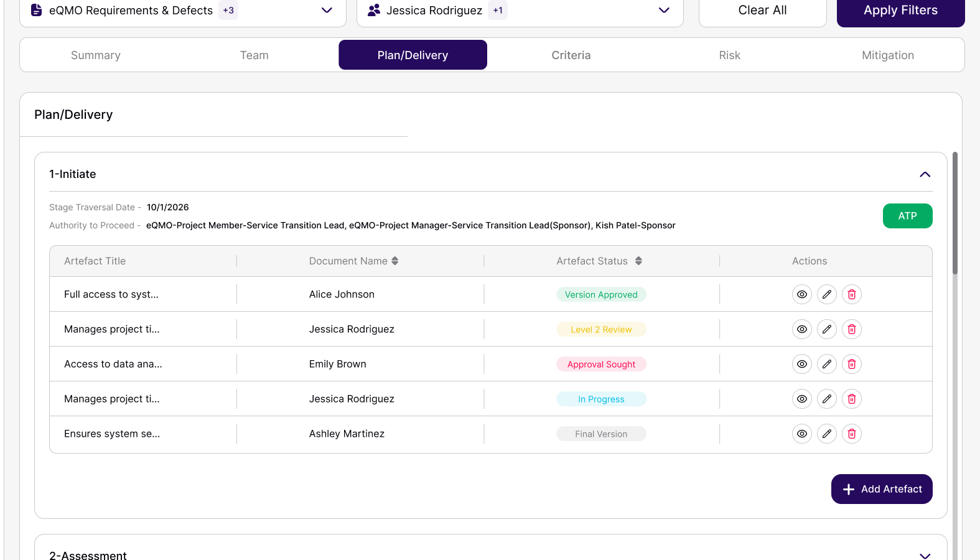View the In Progress artefact
This screenshot has height=560, width=980.
[802, 399]
